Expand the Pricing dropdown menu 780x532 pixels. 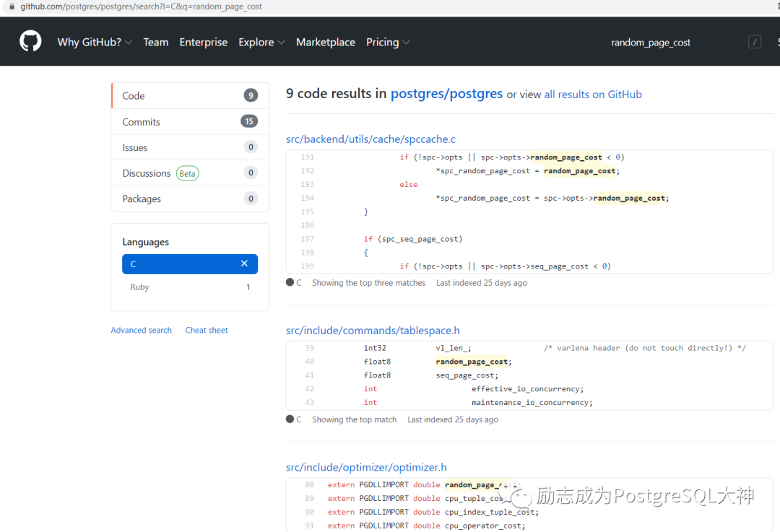click(x=388, y=43)
